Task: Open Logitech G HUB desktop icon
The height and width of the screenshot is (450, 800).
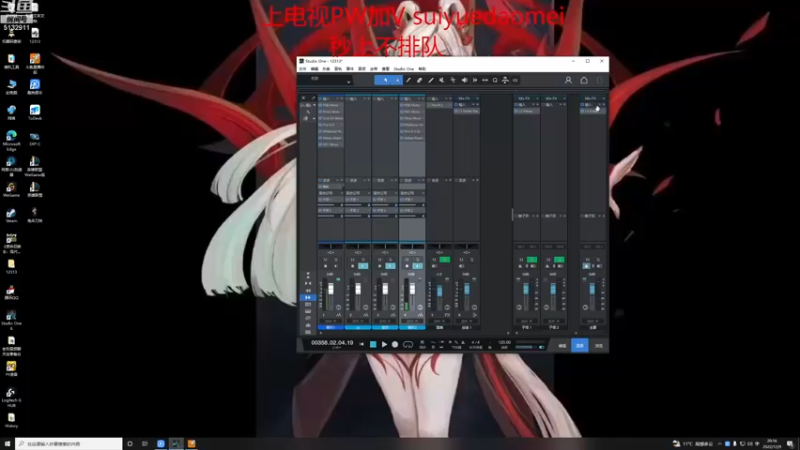Action: [x=11, y=397]
